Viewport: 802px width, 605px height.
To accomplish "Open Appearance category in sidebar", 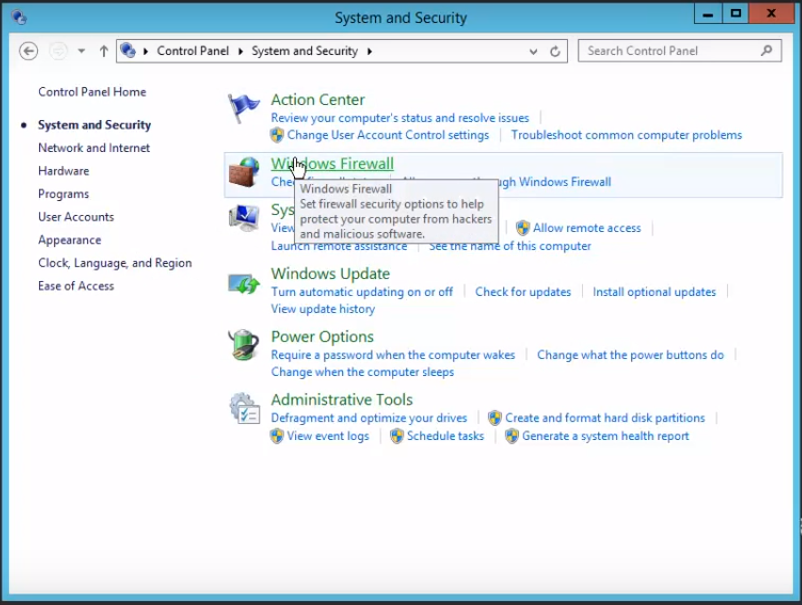I will (x=70, y=240).
